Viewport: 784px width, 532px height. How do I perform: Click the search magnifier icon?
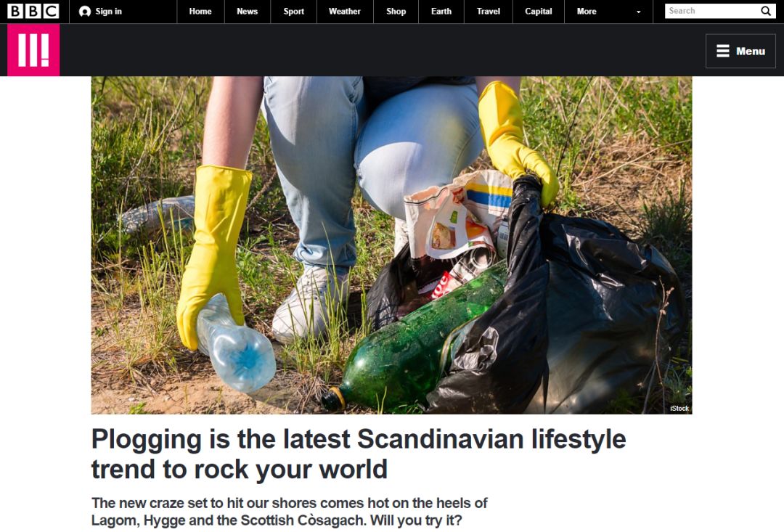pos(766,11)
